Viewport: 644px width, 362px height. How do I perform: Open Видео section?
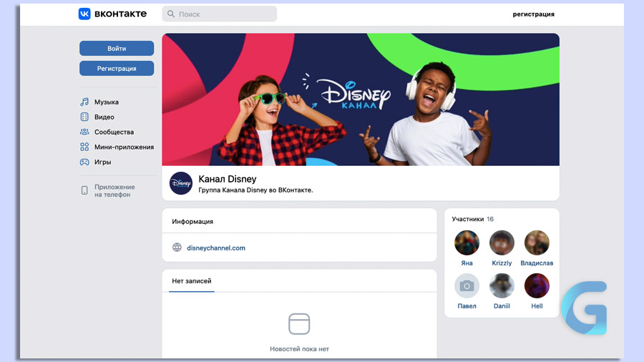104,117
